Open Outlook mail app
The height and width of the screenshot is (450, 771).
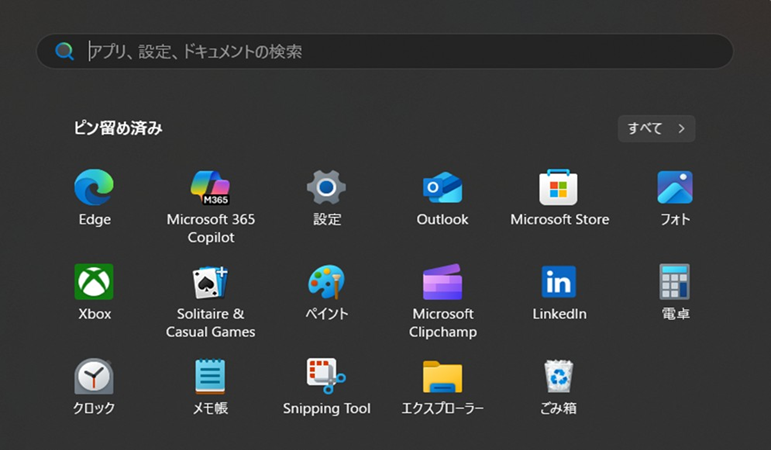point(442,188)
